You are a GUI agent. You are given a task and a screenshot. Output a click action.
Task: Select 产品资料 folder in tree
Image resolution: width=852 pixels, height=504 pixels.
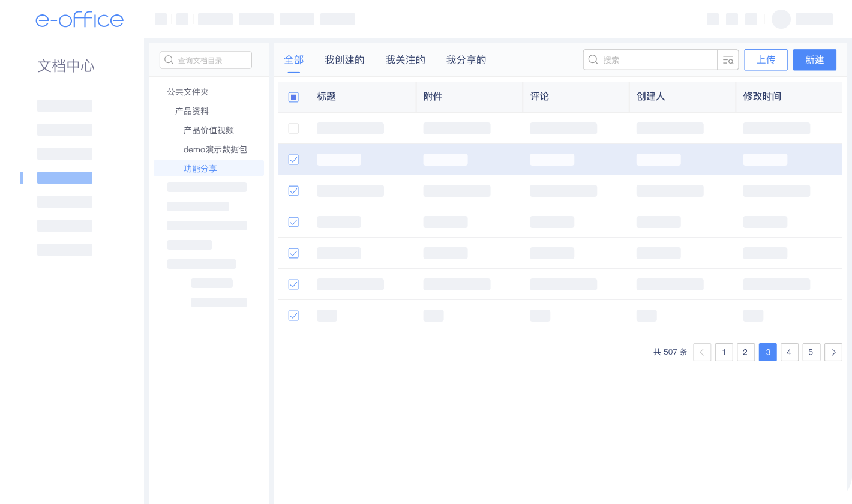point(192,111)
